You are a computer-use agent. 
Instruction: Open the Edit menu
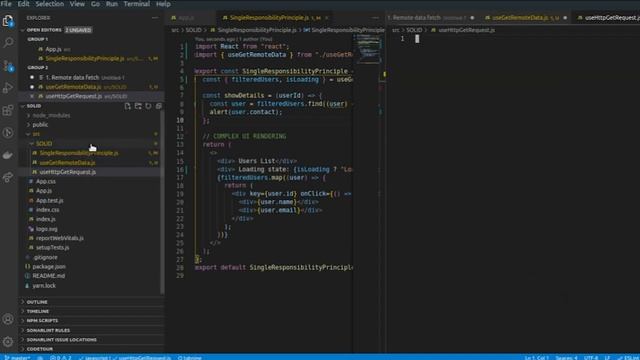click(23, 4)
